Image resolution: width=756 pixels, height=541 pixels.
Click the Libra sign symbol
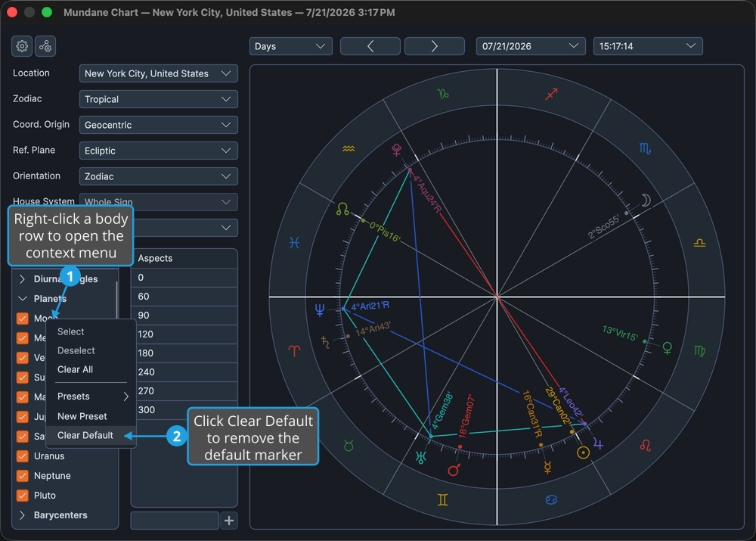coord(699,243)
